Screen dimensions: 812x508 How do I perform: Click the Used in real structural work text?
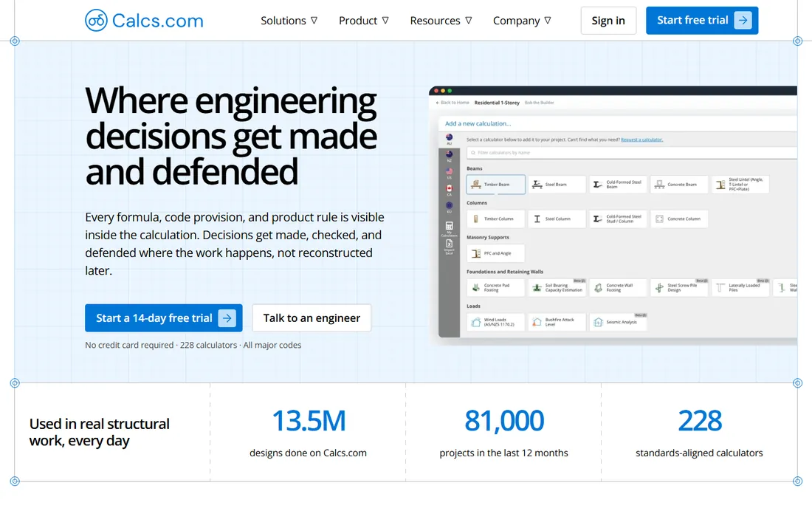click(x=100, y=432)
